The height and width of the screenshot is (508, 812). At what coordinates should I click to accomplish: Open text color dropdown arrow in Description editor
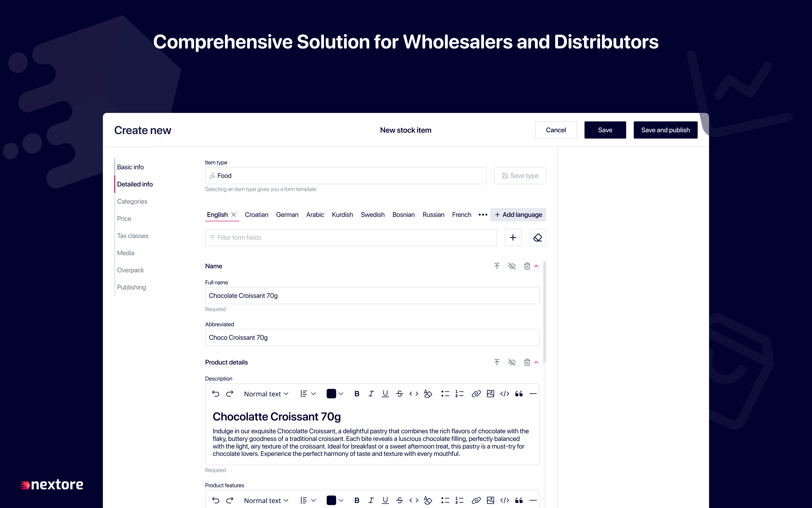[x=341, y=394]
